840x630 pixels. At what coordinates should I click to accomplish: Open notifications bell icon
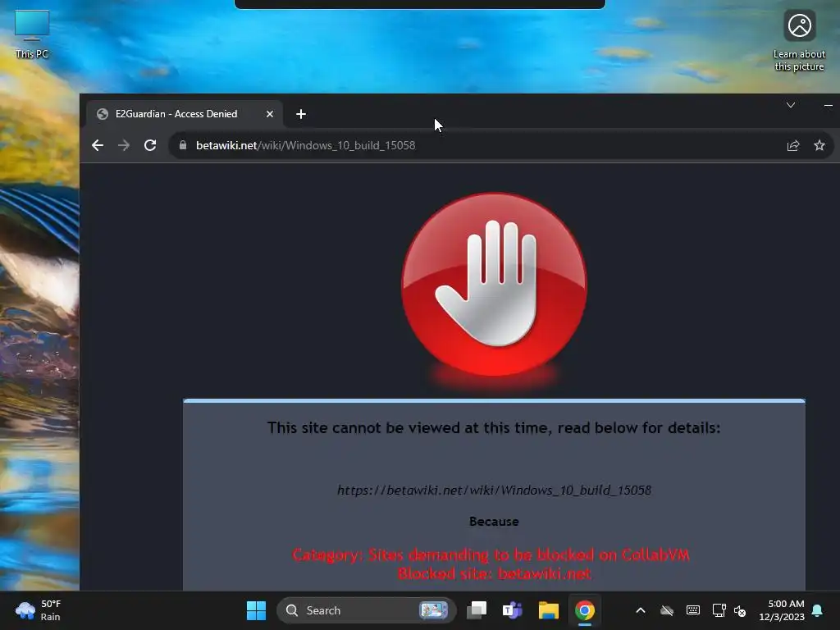pyautogui.click(x=817, y=610)
